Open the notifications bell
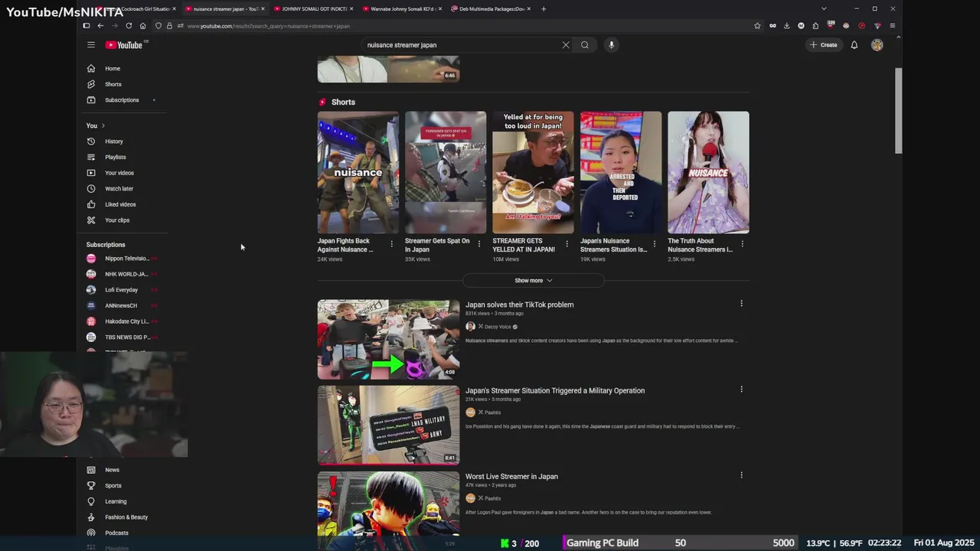The height and width of the screenshot is (551, 980). 854,45
